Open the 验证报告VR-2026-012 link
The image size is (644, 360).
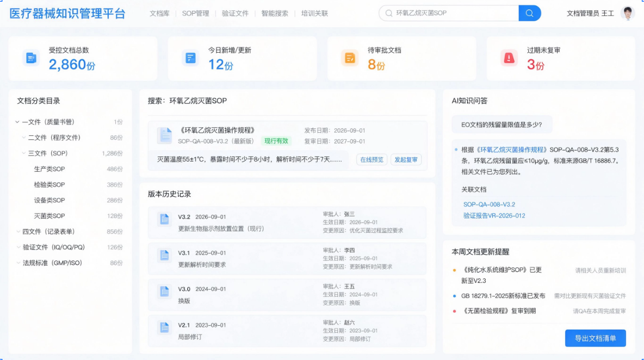pyautogui.click(x=494, y=215)
